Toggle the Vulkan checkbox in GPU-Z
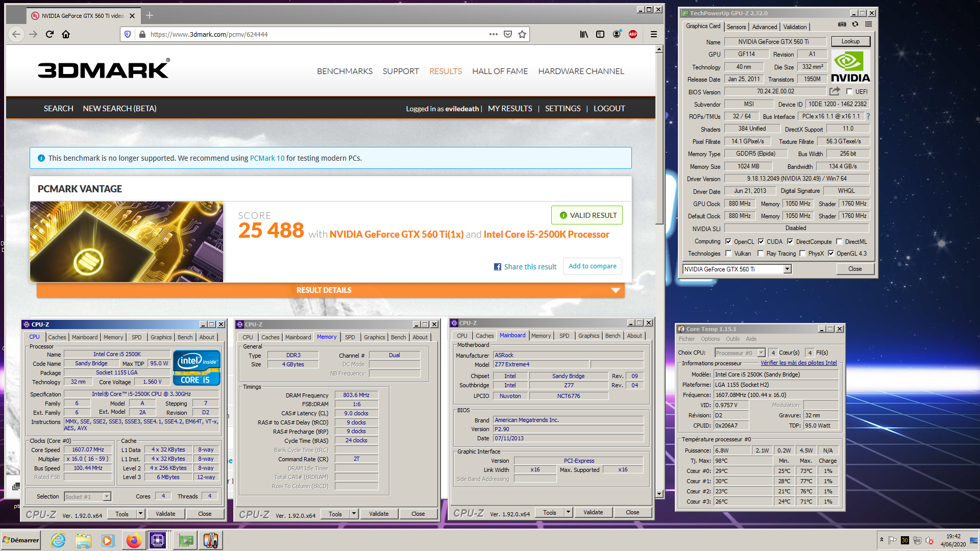The height and width of the screenshot is (551, 980). 728,254
